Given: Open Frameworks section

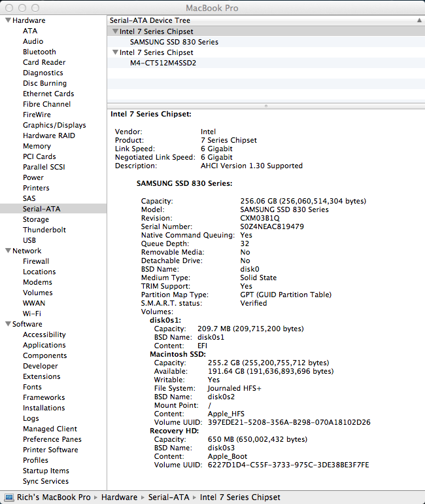Looking at the screenshot, I should [44, 397].
